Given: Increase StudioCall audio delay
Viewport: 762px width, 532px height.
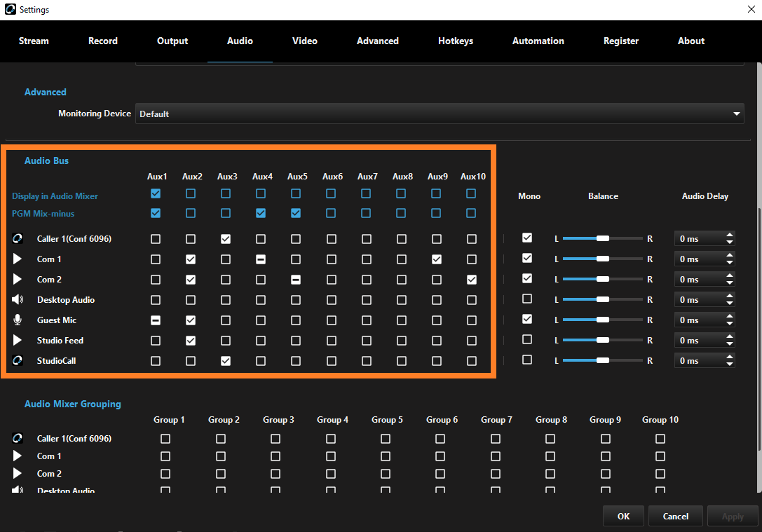Looking at the screenshot, I should point(730,357).
